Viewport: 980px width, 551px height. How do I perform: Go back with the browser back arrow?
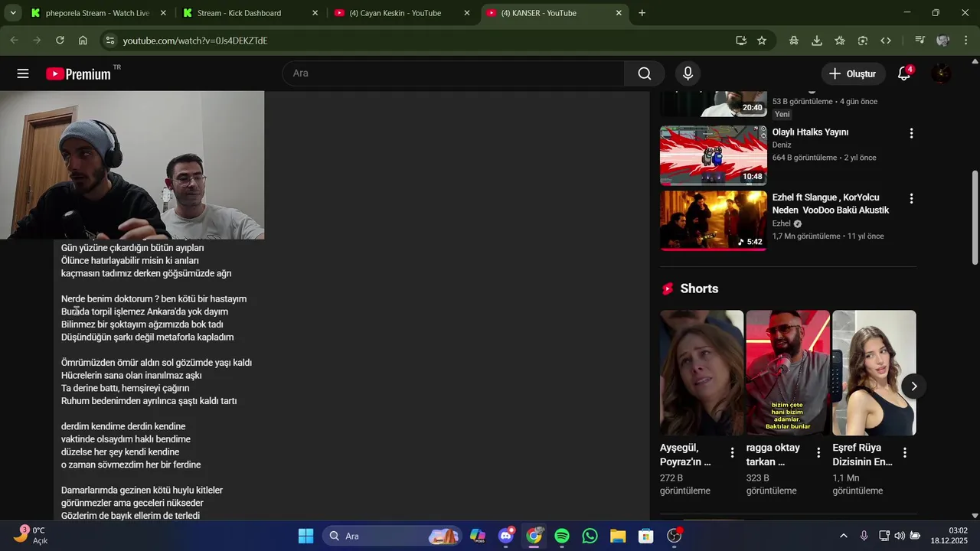[14, 41]
